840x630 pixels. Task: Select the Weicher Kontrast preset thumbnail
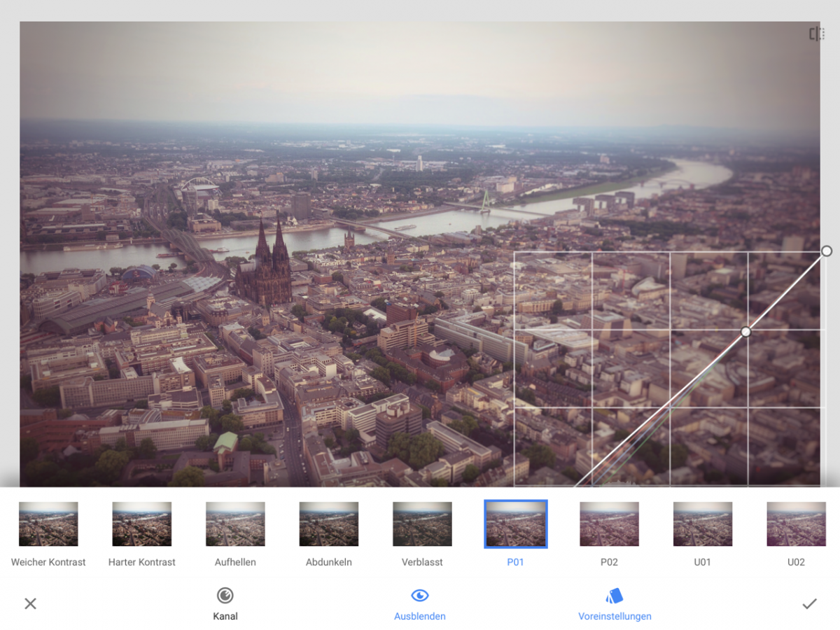coord(48,524)
